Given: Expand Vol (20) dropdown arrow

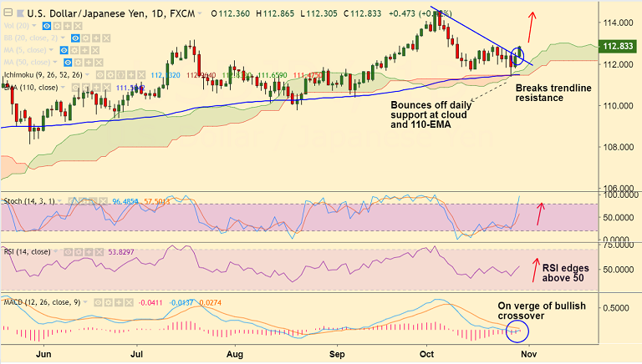Looking at the screenshot, I should coord(34,26).
